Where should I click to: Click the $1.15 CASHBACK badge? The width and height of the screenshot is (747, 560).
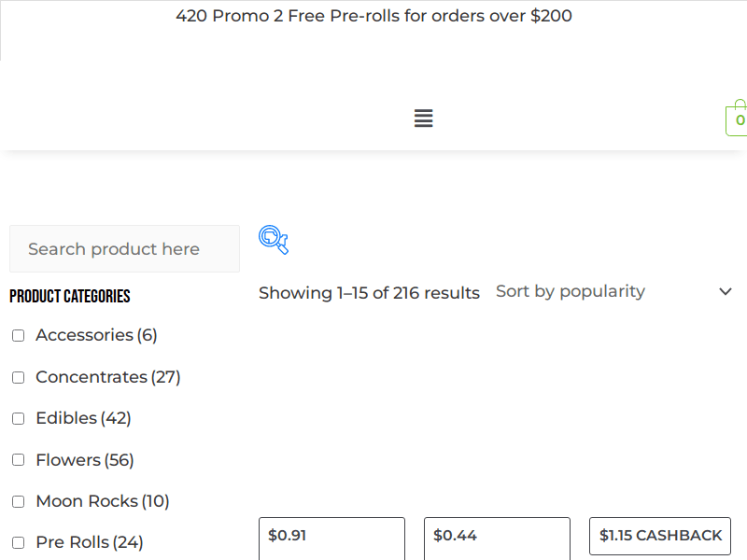tap(659, 536)
